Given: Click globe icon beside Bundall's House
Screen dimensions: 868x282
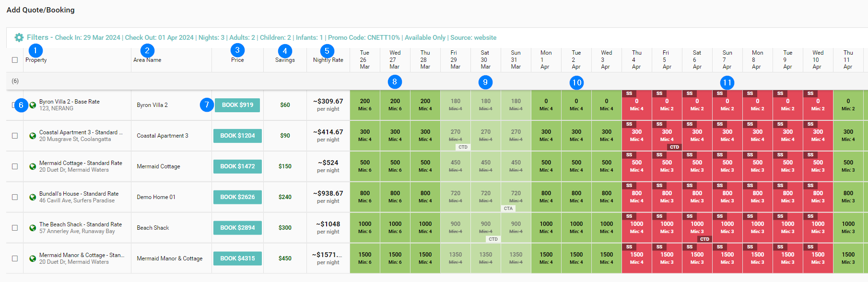Looking at the screenshot, I should 33,197.
